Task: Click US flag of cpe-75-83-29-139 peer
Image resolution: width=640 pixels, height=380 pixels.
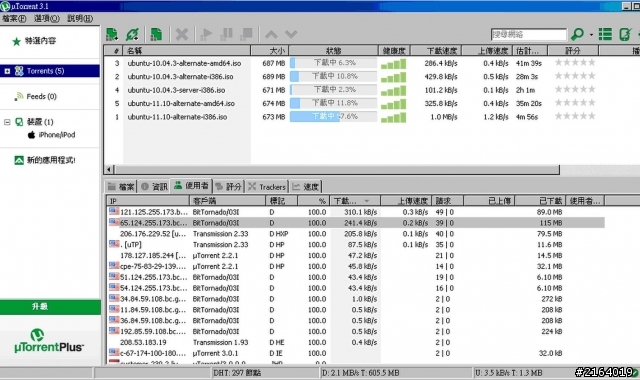Action: click(114, 266)
